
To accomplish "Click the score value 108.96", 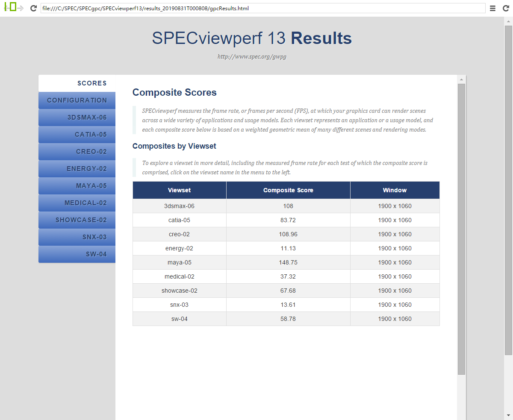I will pos(288,234).
